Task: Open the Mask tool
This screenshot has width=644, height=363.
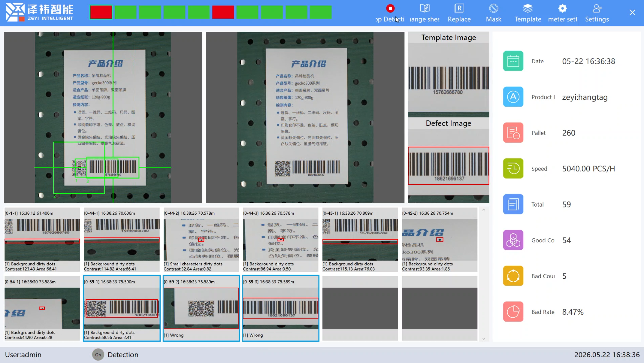Action: click(x=493, y=8)
